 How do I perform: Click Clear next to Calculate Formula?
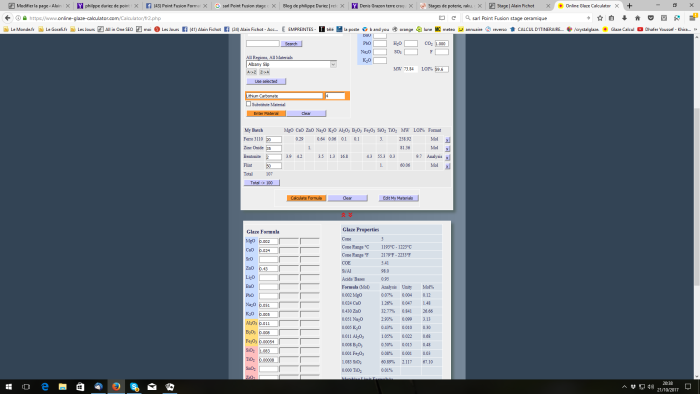point(347,198)
